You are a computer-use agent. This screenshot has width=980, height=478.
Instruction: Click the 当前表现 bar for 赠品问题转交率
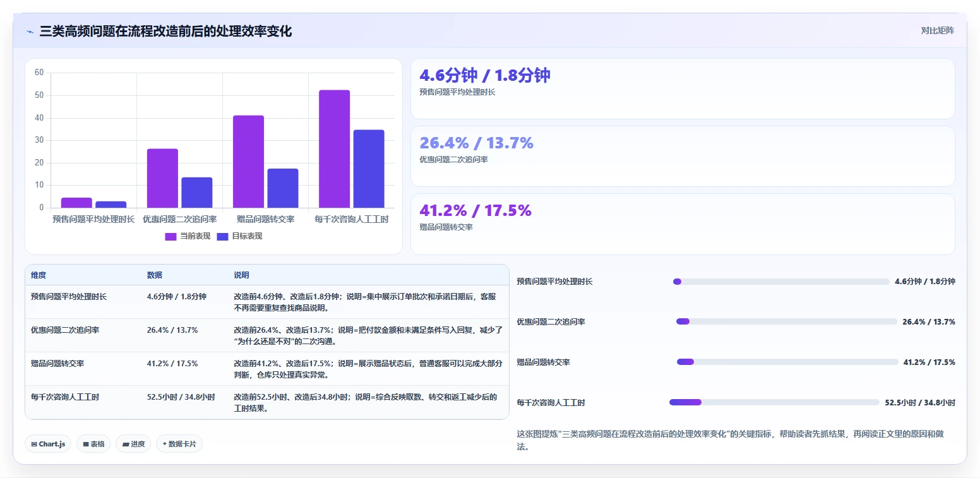click(248, 162)
